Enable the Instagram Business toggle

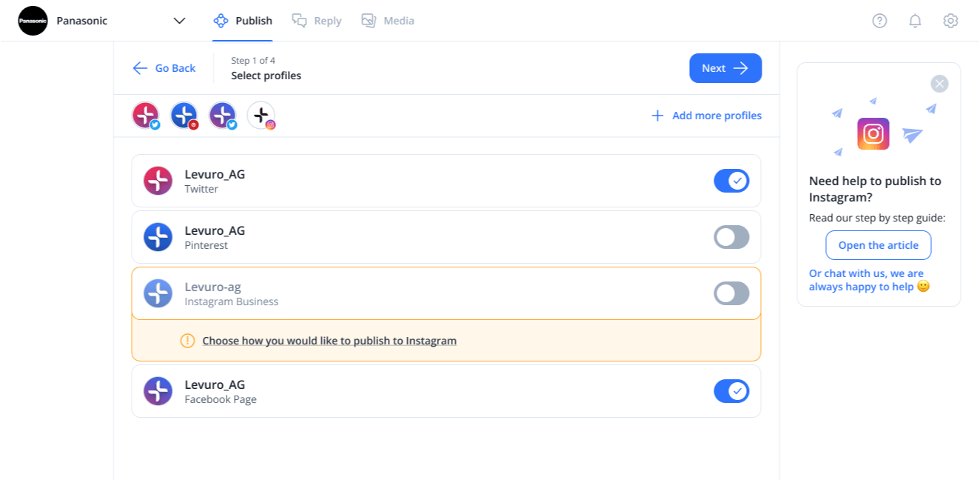click(x=731, y=293)
